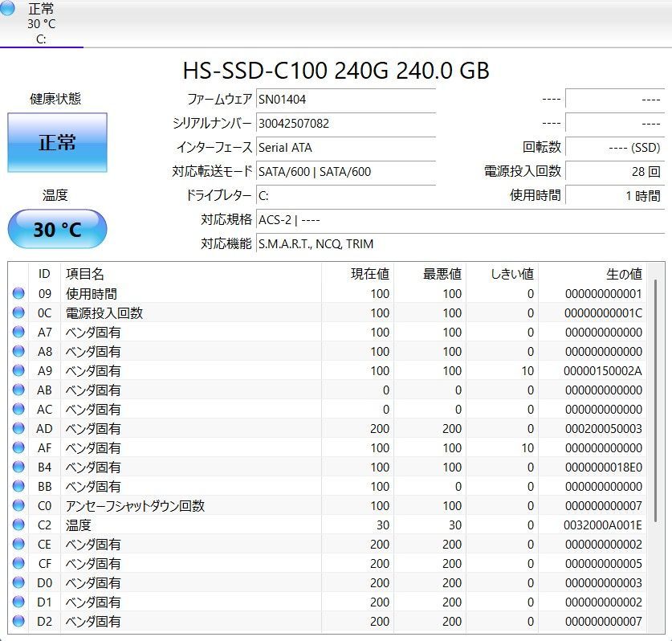Click the status orb of row A9

(x=18, y=370)
